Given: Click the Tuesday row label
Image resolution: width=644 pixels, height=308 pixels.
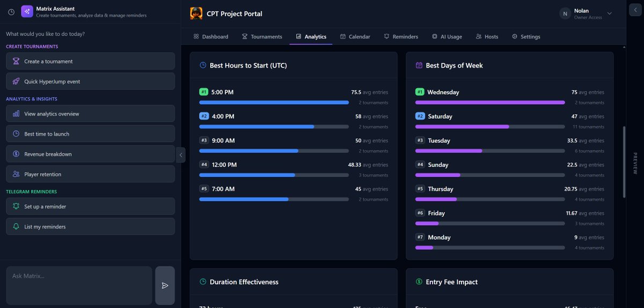Looking at the screenshot, I should pyautogui.click(x=439, y=140).
